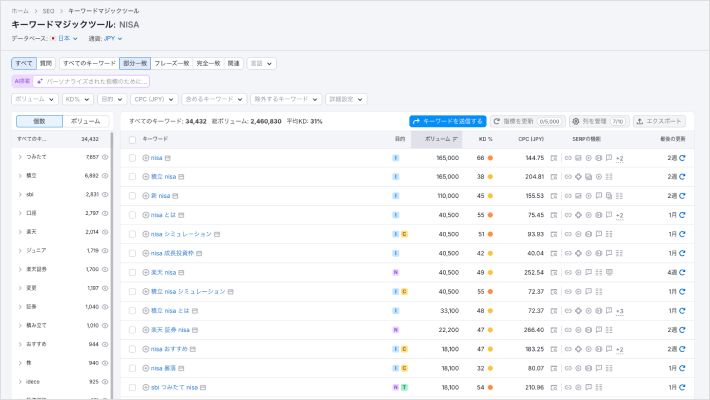Click the sort icon in ボリューム column header
The height and width of the screenshot is (400, 710).
pos(456,139)
